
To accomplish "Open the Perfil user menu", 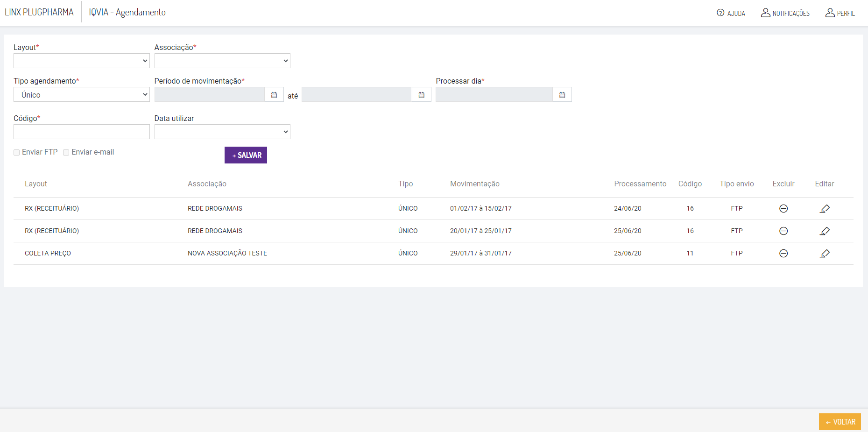I will (840, 13).
